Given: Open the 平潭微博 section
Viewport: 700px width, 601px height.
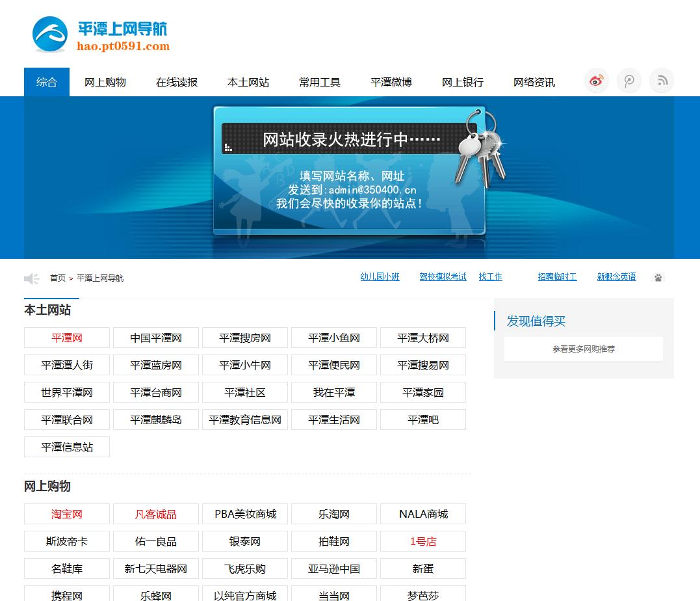Looking at the screenshot, I should click(391, 81).
